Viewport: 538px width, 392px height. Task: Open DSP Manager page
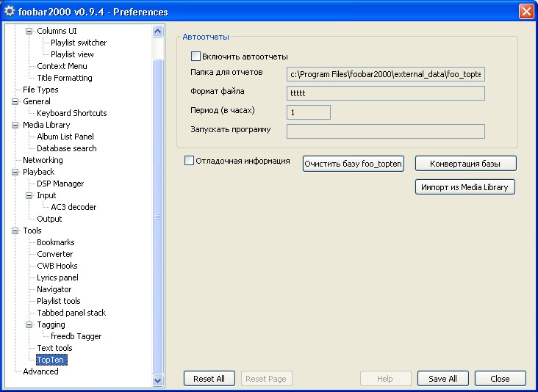coord(60,184)
